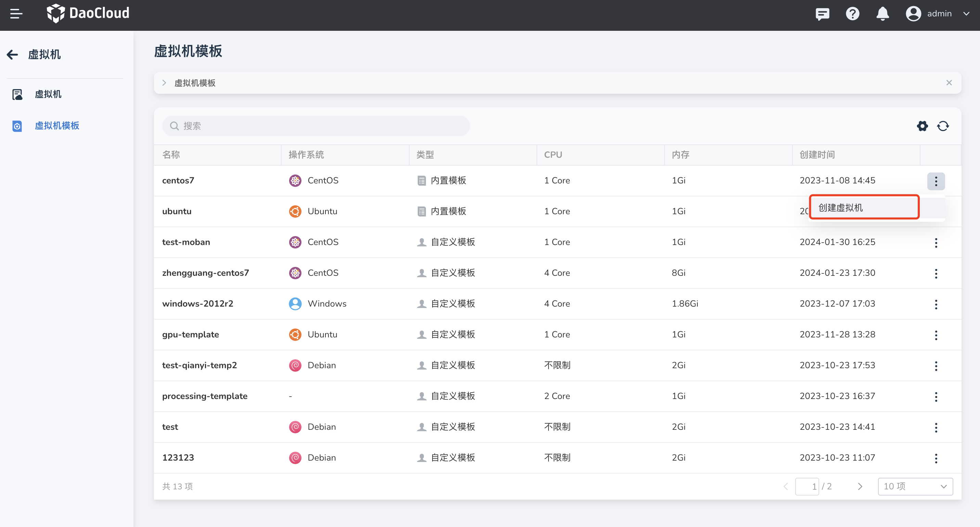Open the help question mark icon
The image size is (980, 527).
pos(852,14)
